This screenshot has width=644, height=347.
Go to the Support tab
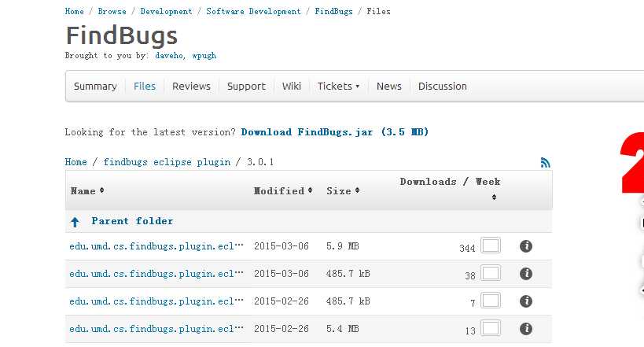click(x=246, y=87)
